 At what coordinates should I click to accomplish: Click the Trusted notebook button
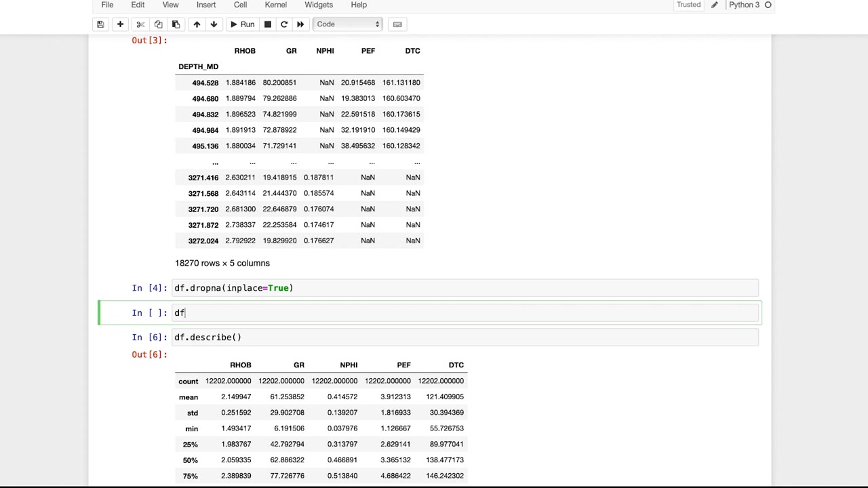pyautogui.click(x=688, y=5)
